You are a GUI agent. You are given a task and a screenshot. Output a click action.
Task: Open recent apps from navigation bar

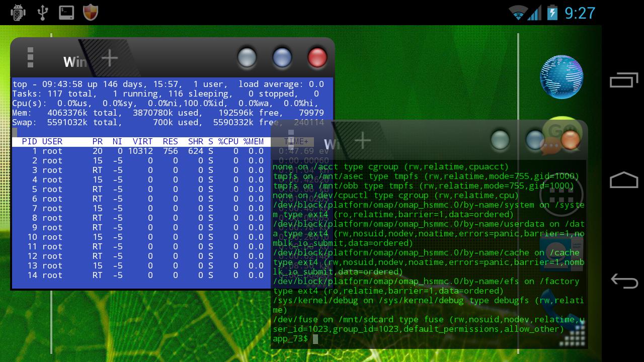click(624, 80)
